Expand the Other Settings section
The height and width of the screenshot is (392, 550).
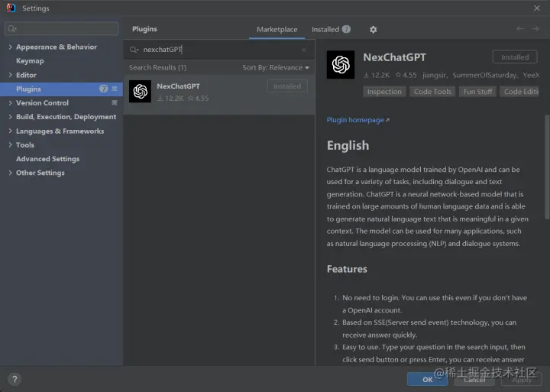coord(10,173)
